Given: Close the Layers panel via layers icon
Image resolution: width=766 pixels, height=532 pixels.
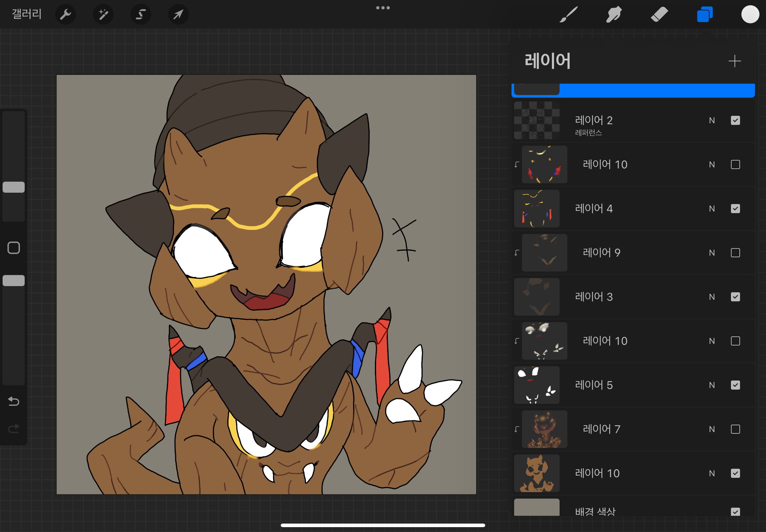Looking at the screenshot, I should tap(705, 14).
